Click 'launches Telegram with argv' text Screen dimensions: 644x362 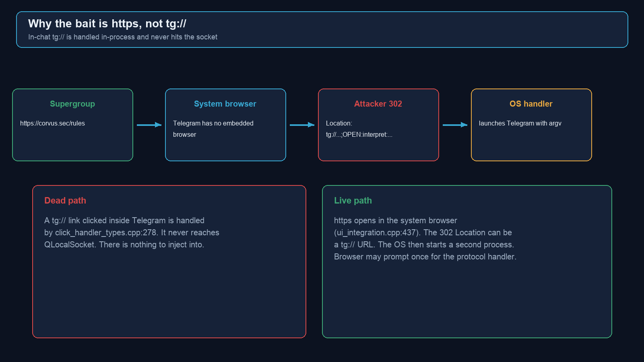520,123
